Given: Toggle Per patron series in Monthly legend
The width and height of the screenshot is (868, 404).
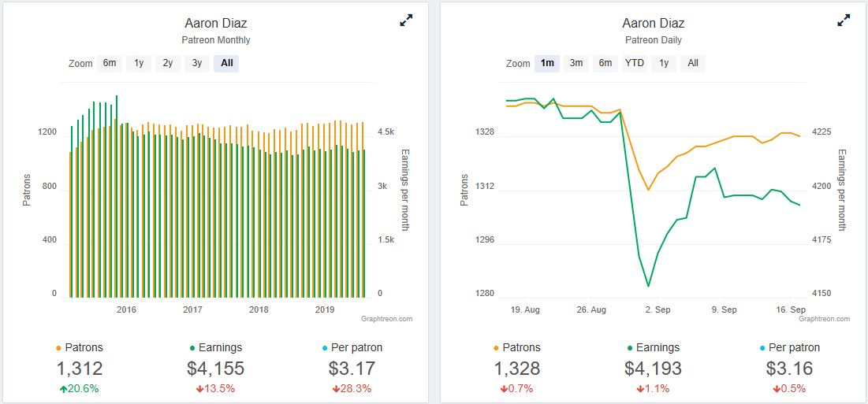Looking at the screenshot, I should tap(352, 347).
